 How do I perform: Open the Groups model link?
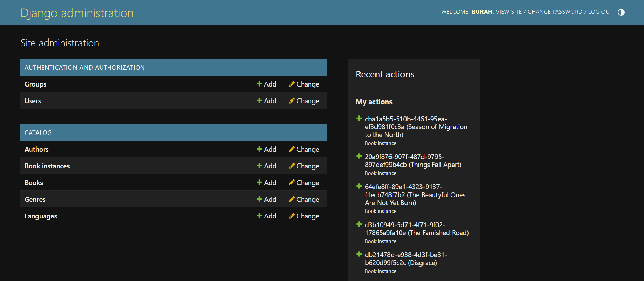click(35, 84)
